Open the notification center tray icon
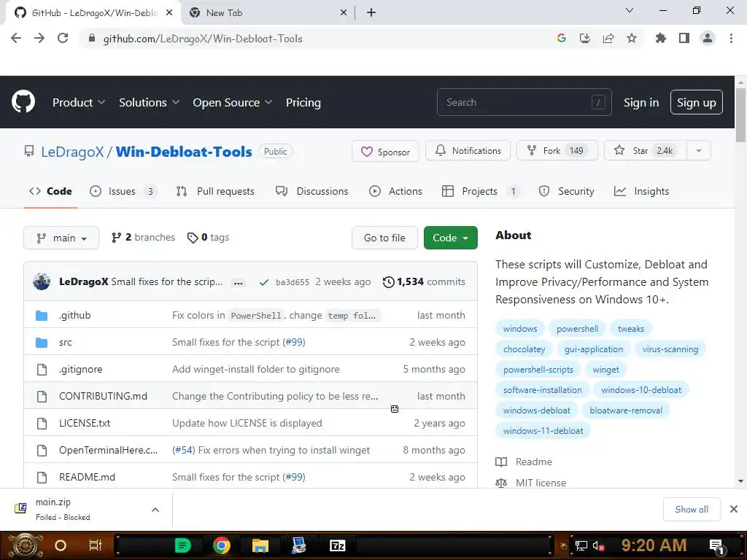 [x=716, y=545]
